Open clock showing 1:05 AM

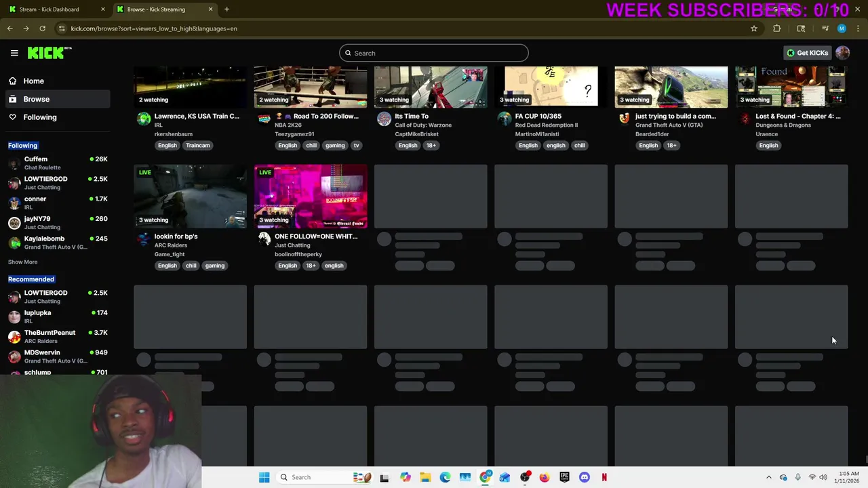tap(848, 477)
